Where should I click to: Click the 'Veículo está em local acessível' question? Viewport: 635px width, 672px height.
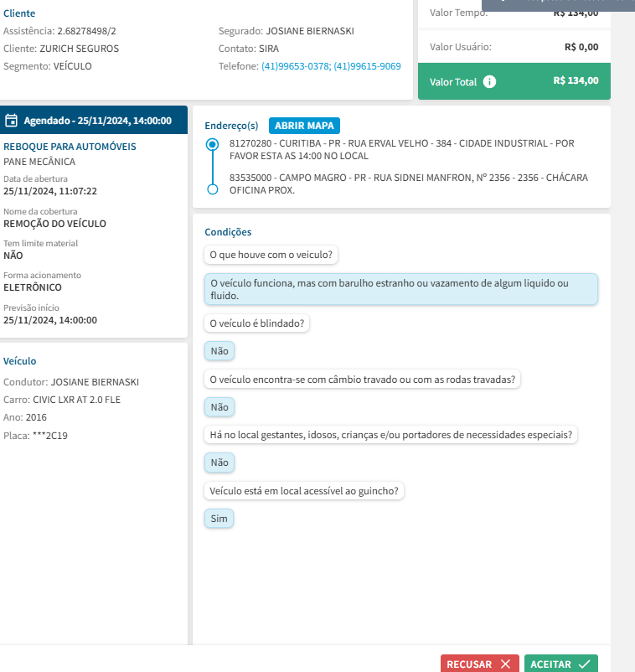pyautogui.click(x=304, y=491)
